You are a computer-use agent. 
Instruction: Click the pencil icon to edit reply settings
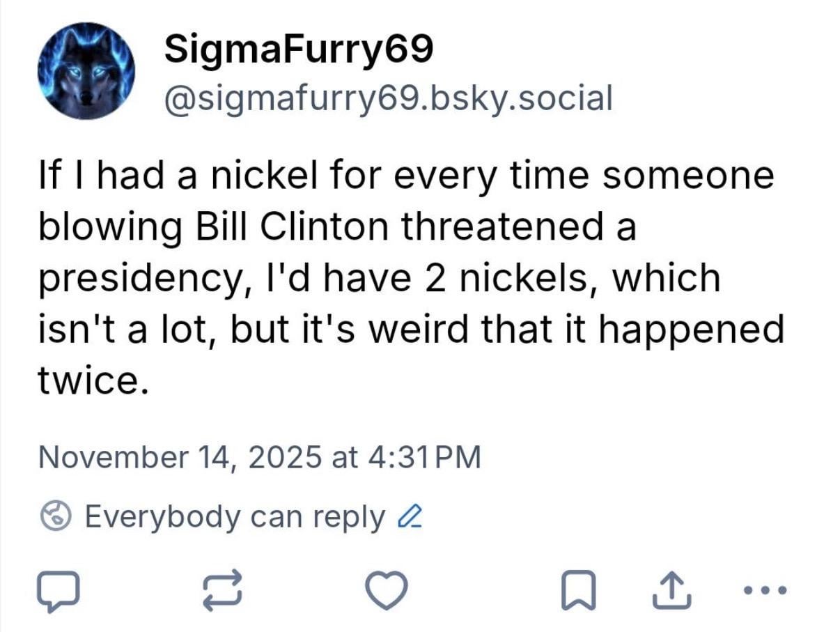coord(406,517)
